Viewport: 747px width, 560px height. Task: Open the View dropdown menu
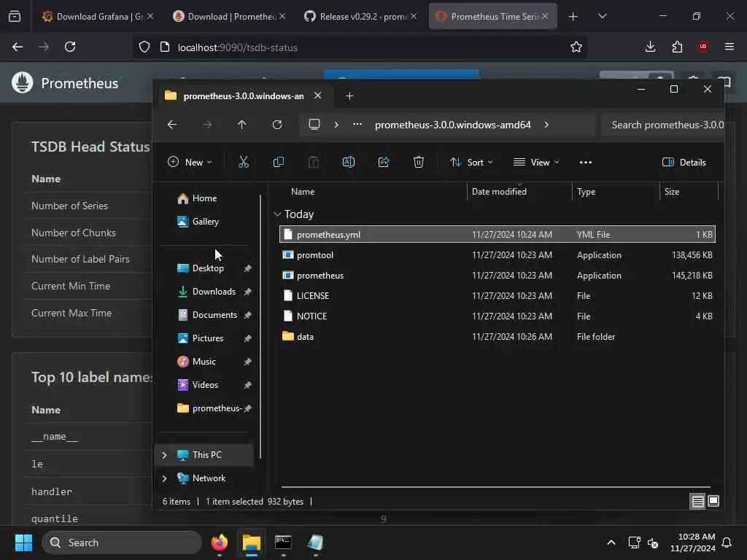click(x=536, y=163)
